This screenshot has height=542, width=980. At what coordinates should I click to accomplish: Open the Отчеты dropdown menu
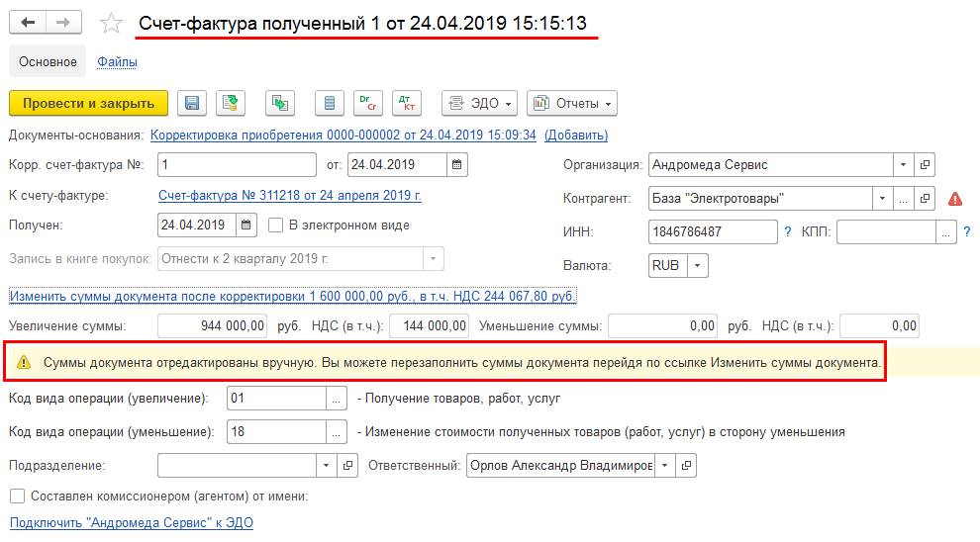pyautogui.click(x=572, y=104)
